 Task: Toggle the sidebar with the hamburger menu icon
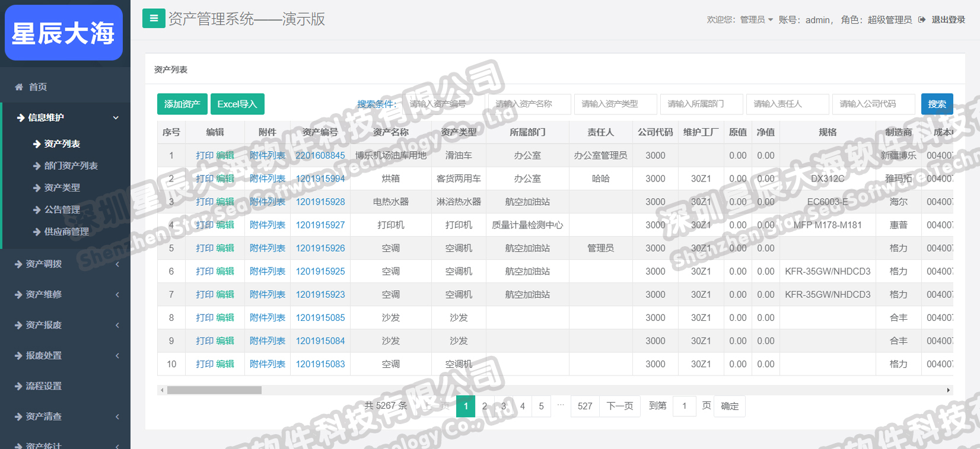point(154,18)
